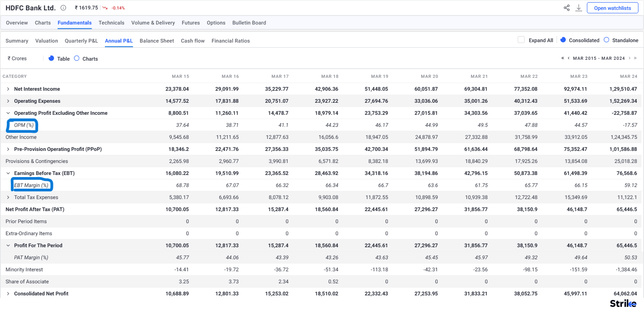Viewport: 644px width, 313px height.
Task: Jump to the latest period with the double-right arrow
Action: (635, 58)
